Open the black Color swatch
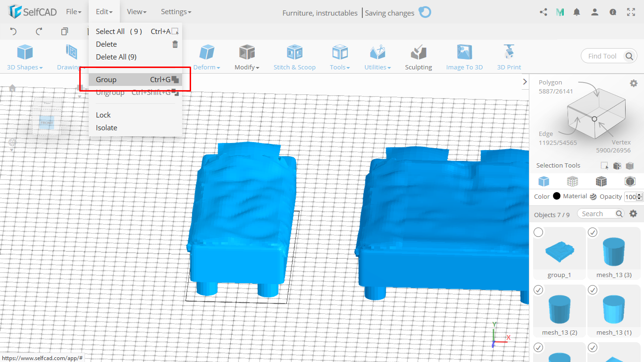 [x=557, y=196]
